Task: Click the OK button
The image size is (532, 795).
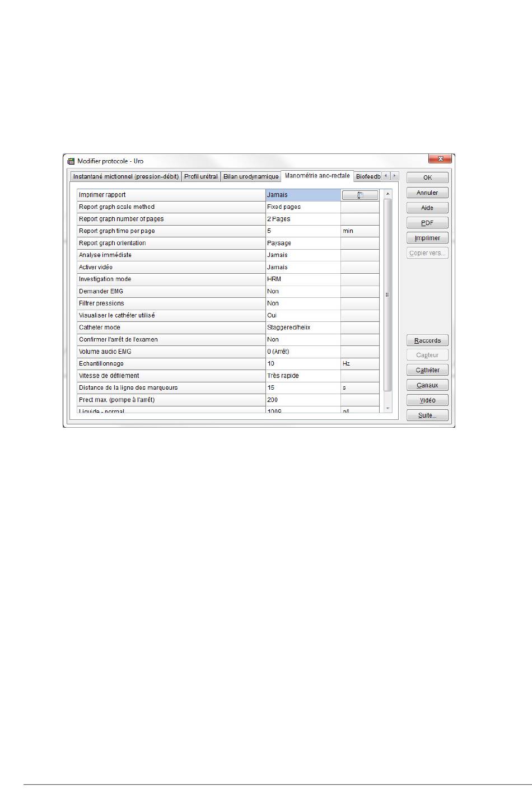Action: click(x=427, y=177)
